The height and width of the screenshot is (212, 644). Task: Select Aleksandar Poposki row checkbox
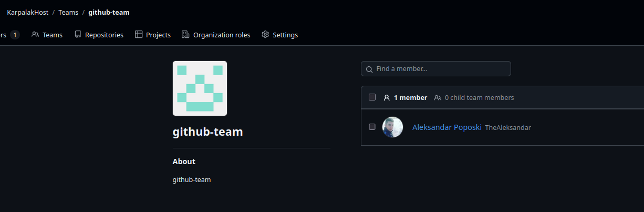(372, 127)
